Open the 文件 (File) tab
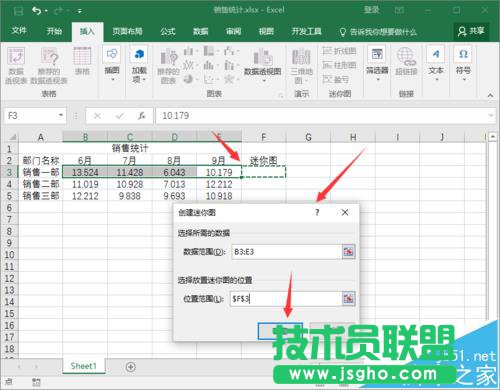Screen dimensions: 500x390 19,31
